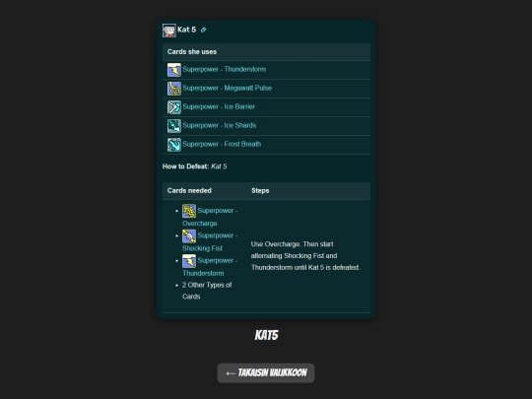This screenshot has width=532, height=399.
Task: Click the Kat 5 avatar icon
Action: [x=169, y=31]
